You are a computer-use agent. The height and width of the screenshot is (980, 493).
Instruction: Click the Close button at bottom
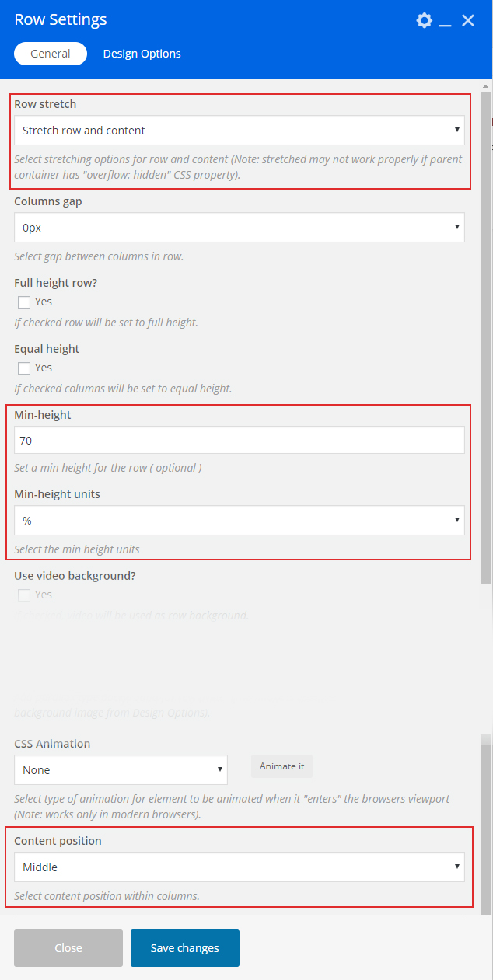[x=68, y=948]
